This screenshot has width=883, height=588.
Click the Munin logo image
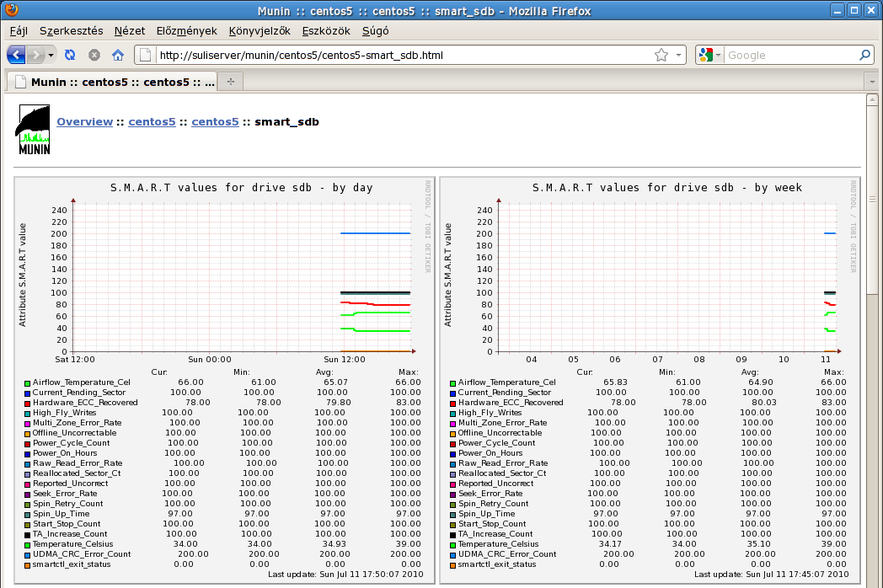coord(34,131)
